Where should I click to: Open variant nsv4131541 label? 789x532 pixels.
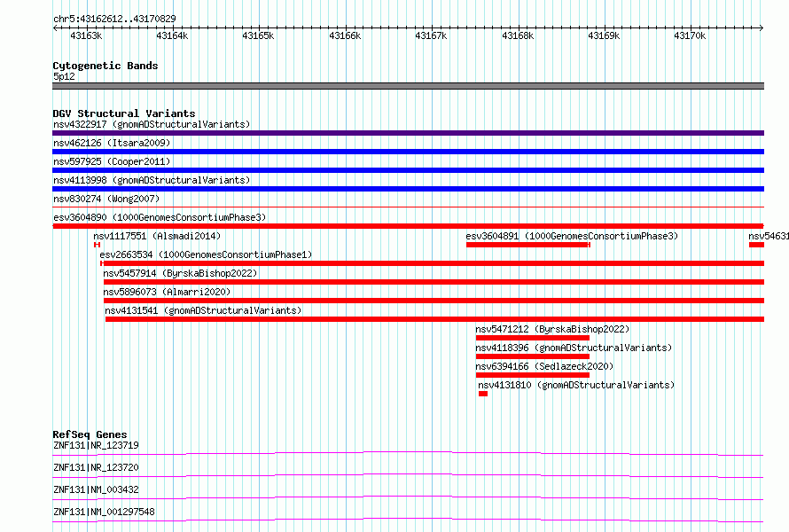click(x=203, y=310)
